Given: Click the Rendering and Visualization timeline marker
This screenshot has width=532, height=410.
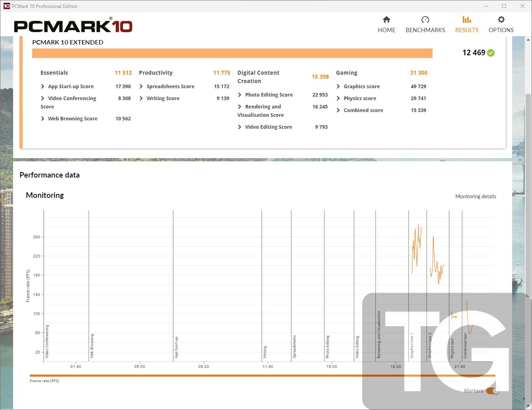Looking at the screenshot, I should (379, 335).
